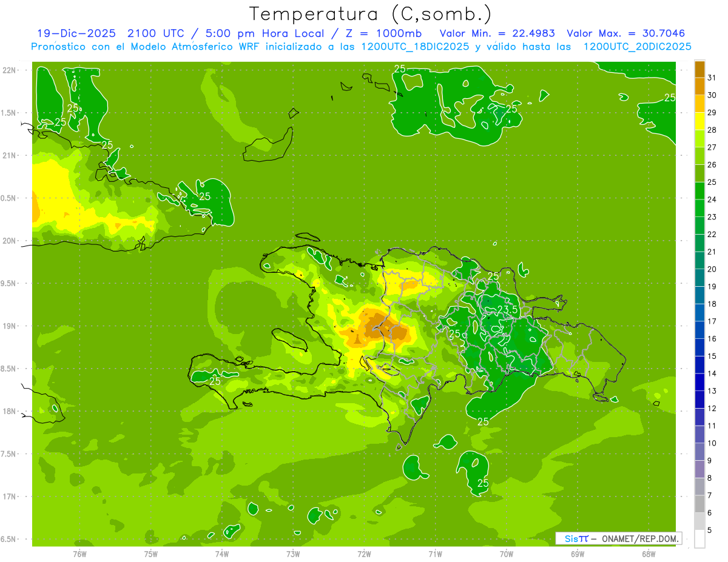Click the color bar's '18' label
The width and height of the screenshot is (728, 562).
[x=712, y=304]
